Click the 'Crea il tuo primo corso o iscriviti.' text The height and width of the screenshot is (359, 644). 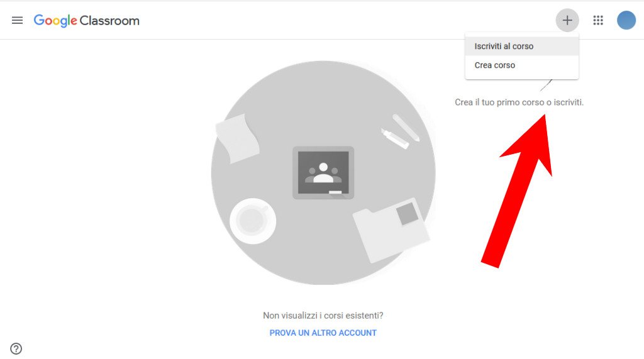pos(519,102)
